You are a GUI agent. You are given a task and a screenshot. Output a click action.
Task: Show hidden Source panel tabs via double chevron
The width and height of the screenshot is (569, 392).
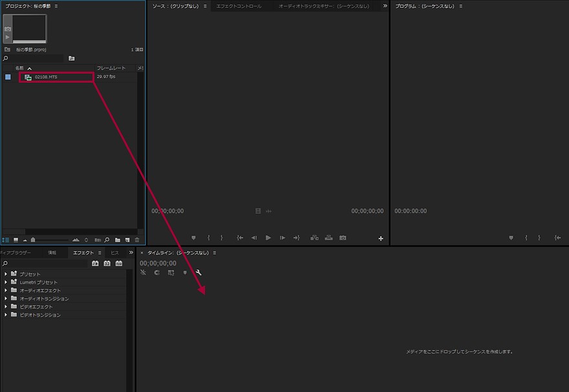pyautogui.click(x=385, y=6)
